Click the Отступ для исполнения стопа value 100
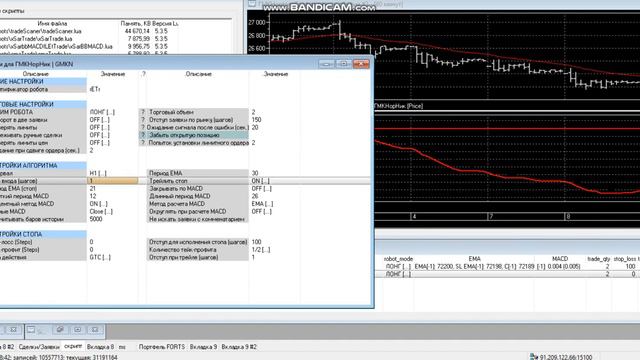Viewport: 640px width, 360px height. click(256, 242)
